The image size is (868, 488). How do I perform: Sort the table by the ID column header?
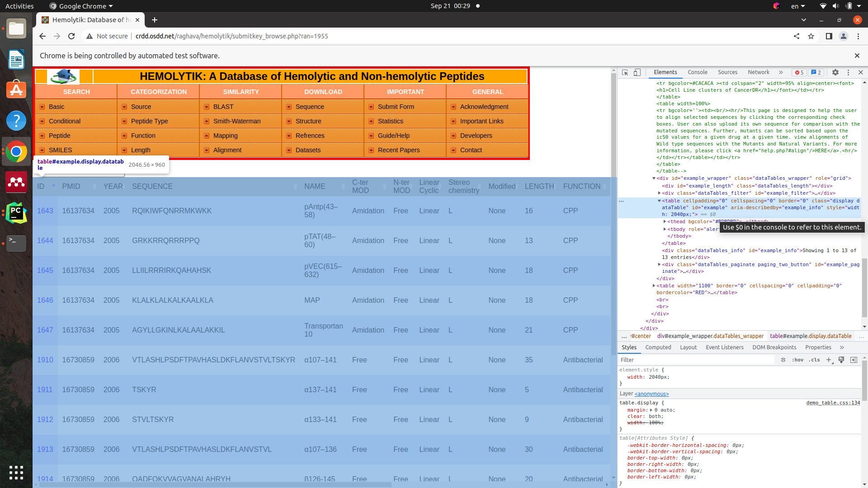click(x=45, y=186)
